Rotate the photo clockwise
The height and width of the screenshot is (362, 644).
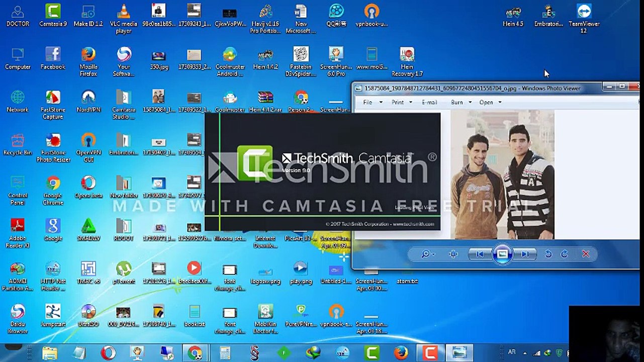click(565, 254)
